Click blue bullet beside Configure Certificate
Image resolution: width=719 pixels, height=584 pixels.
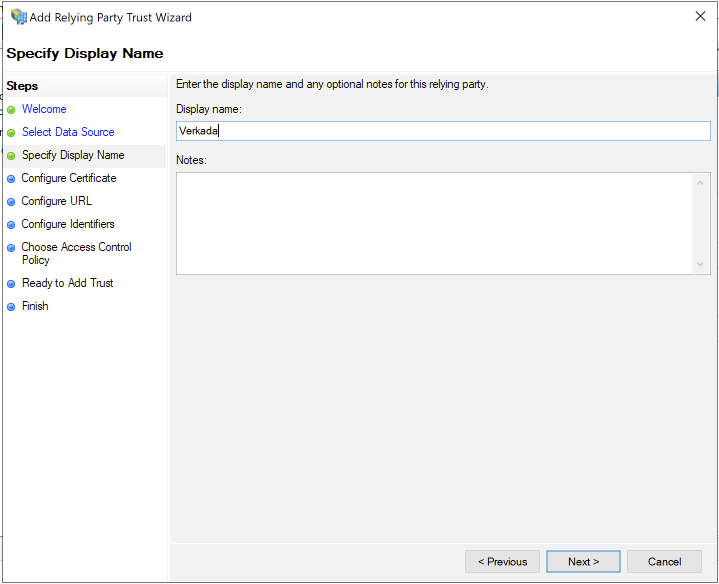point(11,179)
